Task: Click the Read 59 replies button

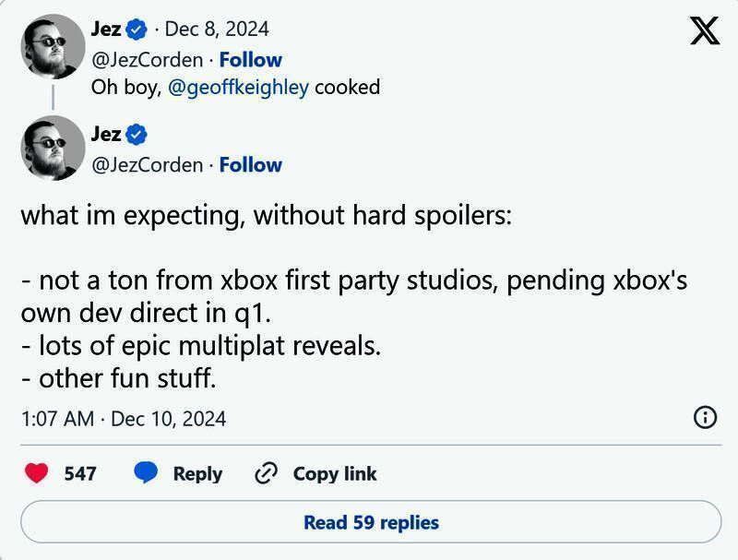Action: tap(369, 522)
